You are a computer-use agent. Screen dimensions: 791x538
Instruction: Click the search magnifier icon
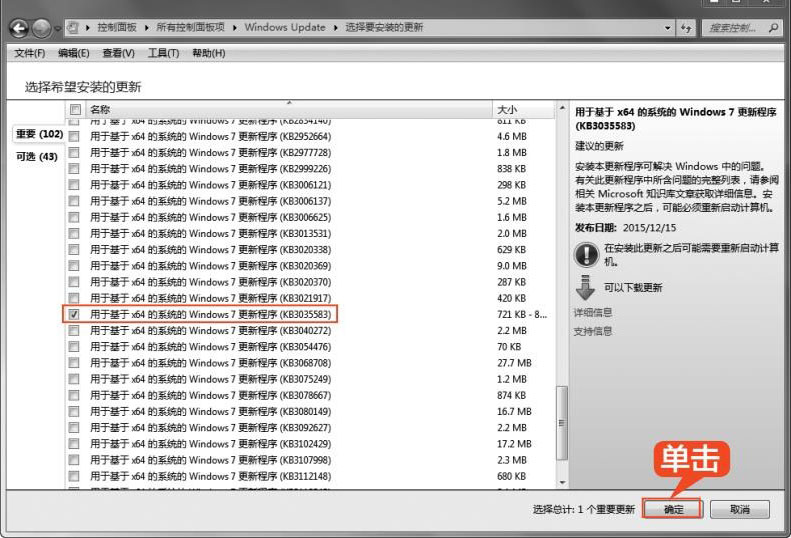773,28
